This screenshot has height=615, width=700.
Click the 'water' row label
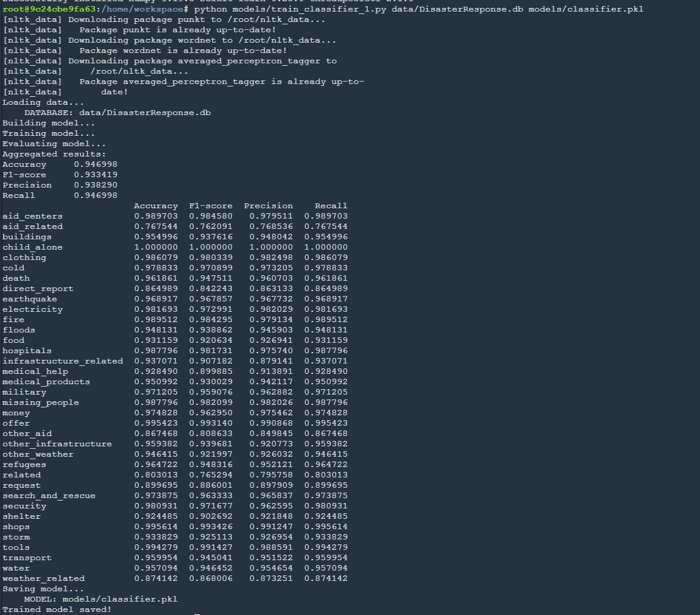[16, 568]
